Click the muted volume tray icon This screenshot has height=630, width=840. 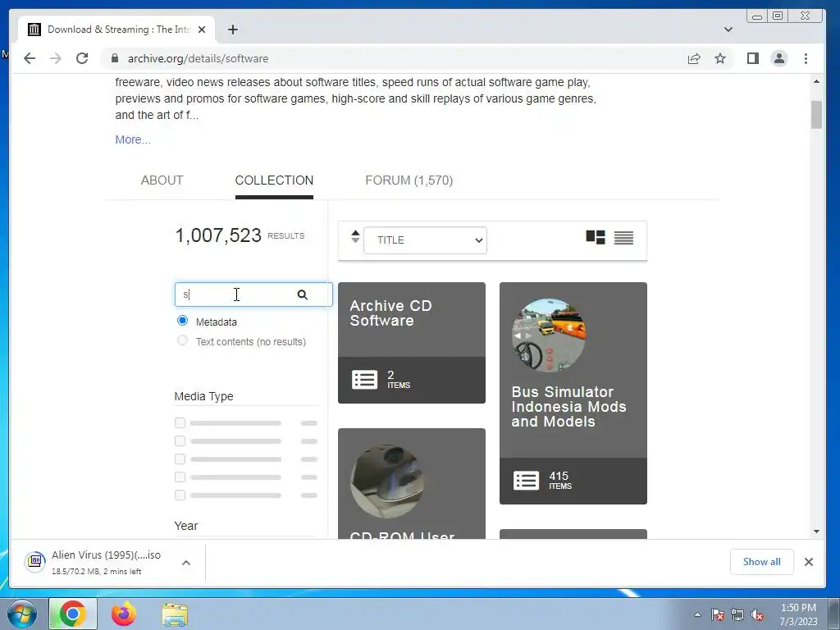(757, 614)
